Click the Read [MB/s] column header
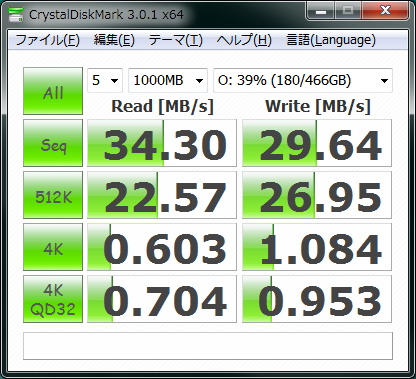Screen dimensions: 416x379 pos(162,107)
